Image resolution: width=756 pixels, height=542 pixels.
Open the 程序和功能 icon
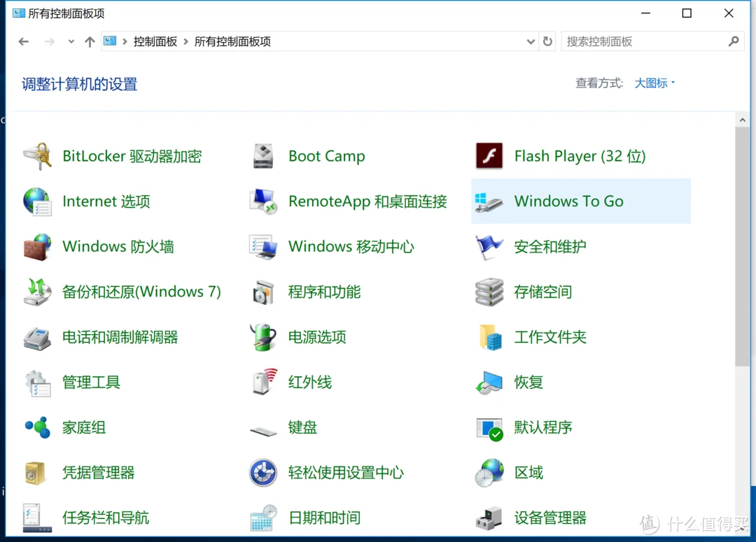(x=263, y=292)
